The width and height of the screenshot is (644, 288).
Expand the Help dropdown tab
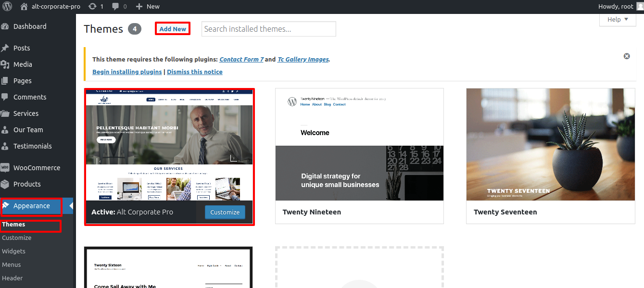pos(618,20)
